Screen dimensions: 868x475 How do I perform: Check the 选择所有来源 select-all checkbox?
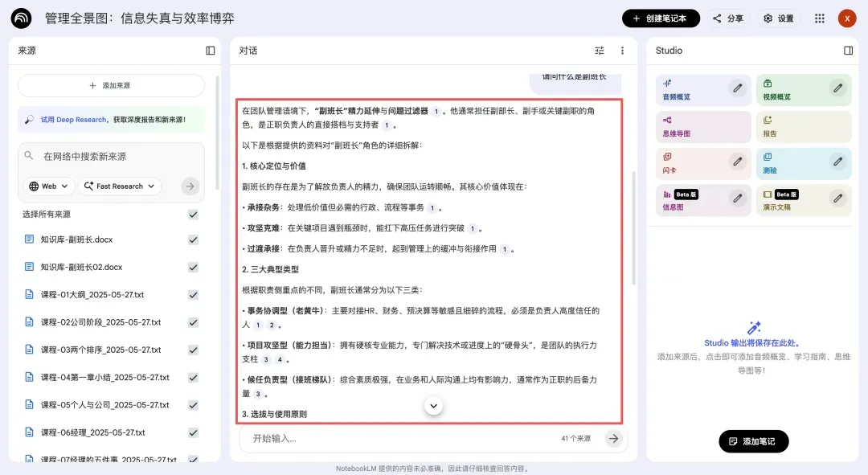(193, 215)
